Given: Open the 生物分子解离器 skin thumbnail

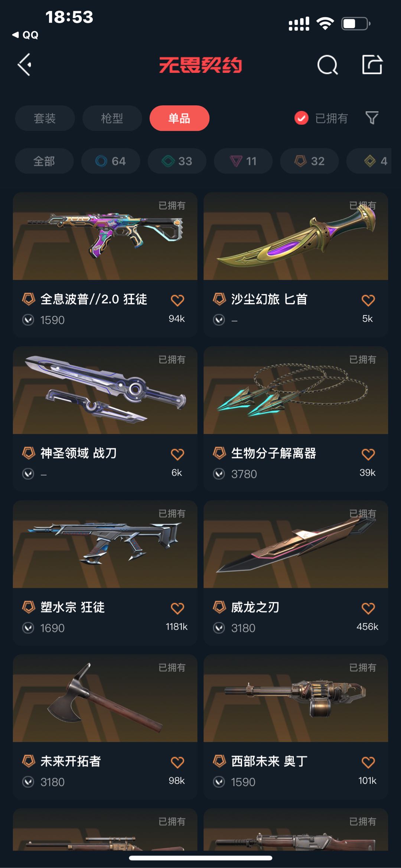Looking at the screenshot, I should click(296, 390).
